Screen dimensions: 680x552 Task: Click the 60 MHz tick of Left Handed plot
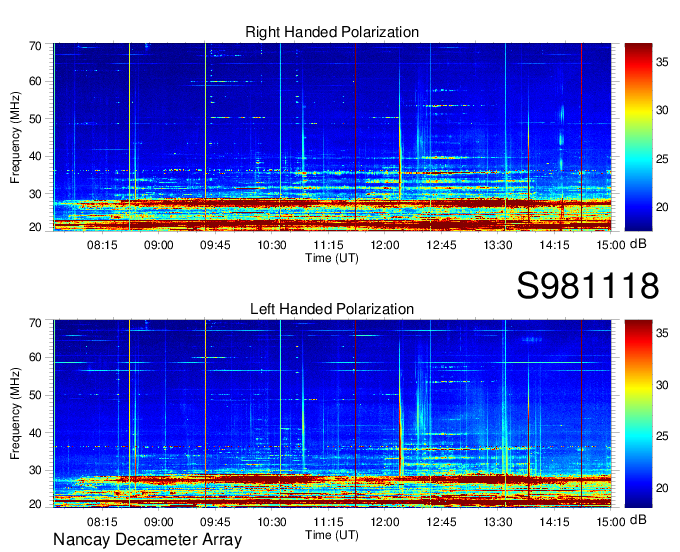(35, 358)
